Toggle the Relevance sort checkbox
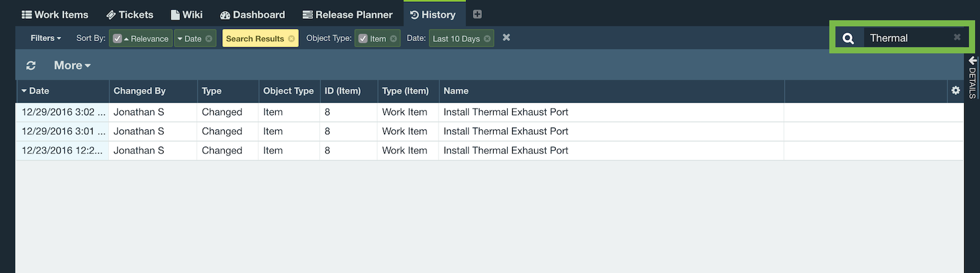 [x=118, y=39]
